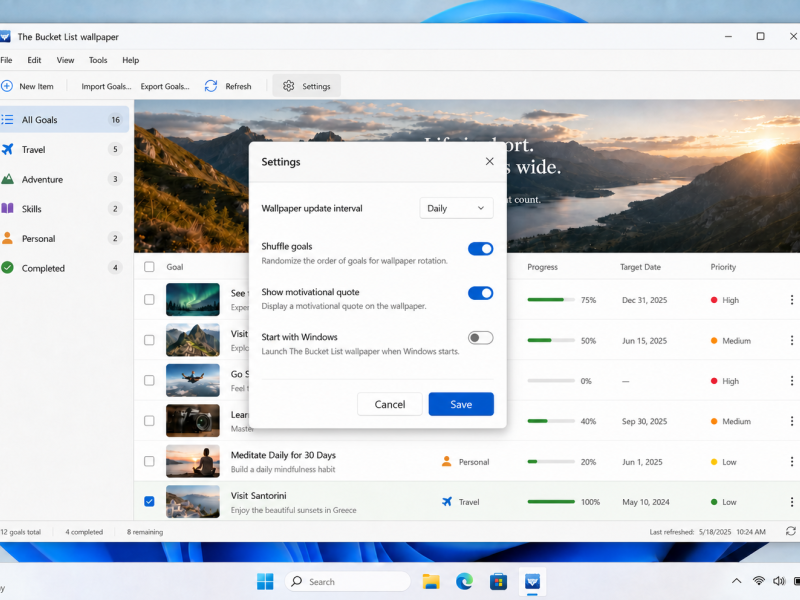800x600 pixels.
Task: Open Microsoft Store from the taskbar
Action: [498, 582]
